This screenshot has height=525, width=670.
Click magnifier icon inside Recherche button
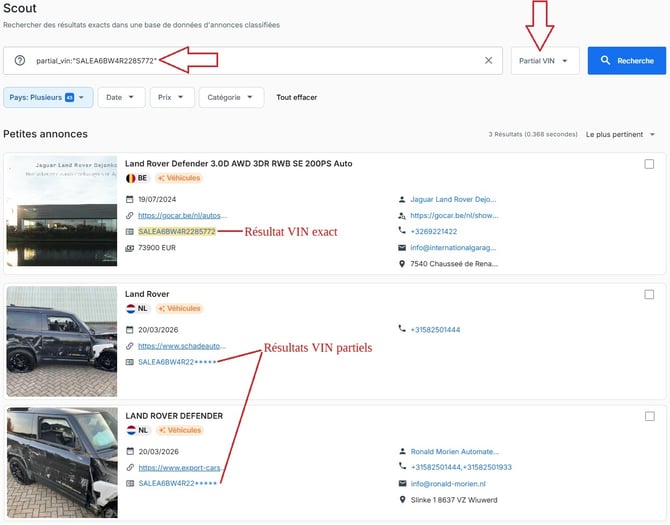[605, 60]
